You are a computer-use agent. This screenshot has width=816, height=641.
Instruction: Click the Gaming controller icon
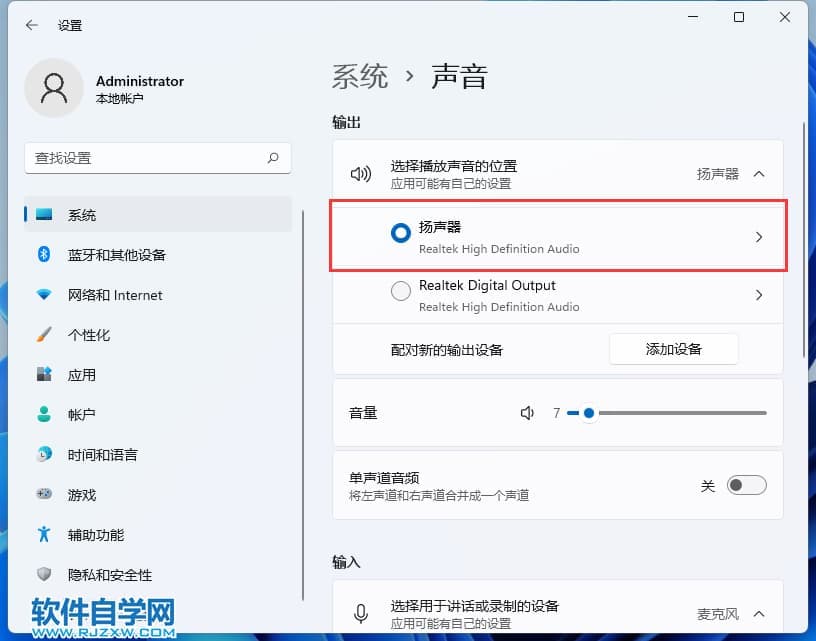point(44,494)
